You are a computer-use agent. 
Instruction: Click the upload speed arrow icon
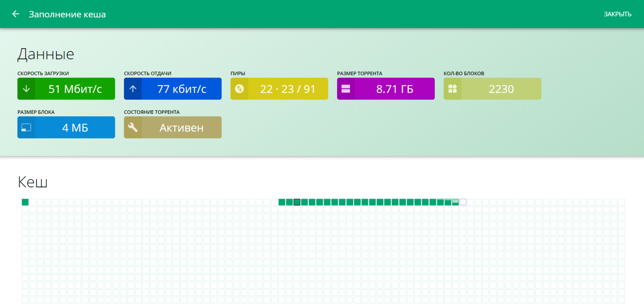point(133,89)
